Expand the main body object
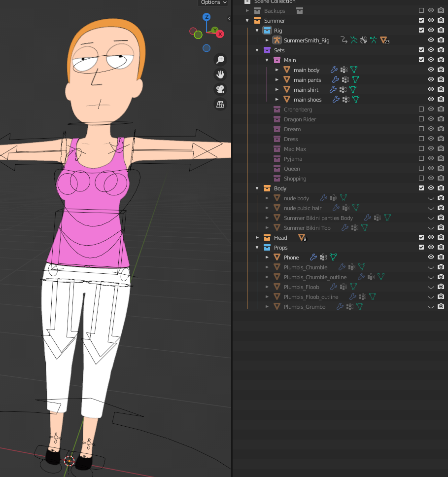 [277, 70]
